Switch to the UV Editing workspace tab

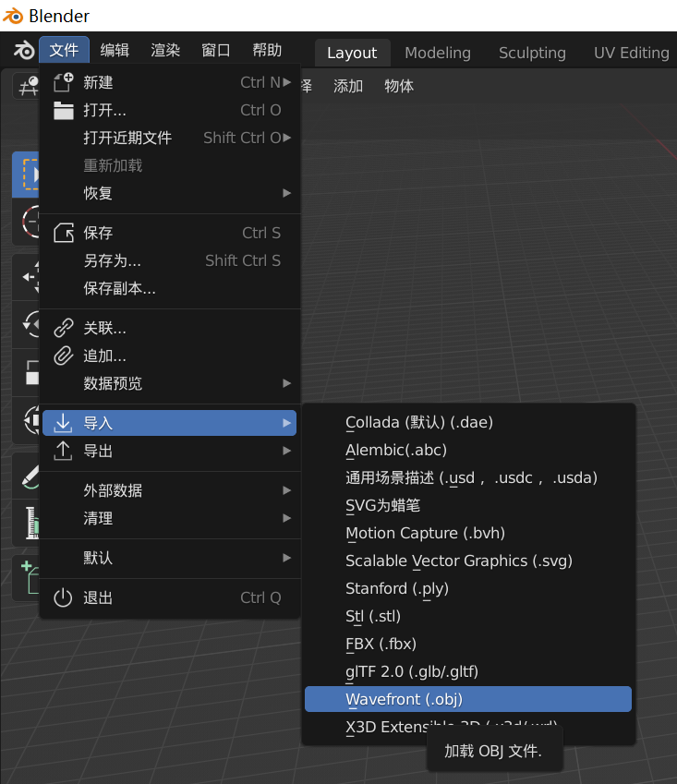pyautogui.click(x=631, y=53)
